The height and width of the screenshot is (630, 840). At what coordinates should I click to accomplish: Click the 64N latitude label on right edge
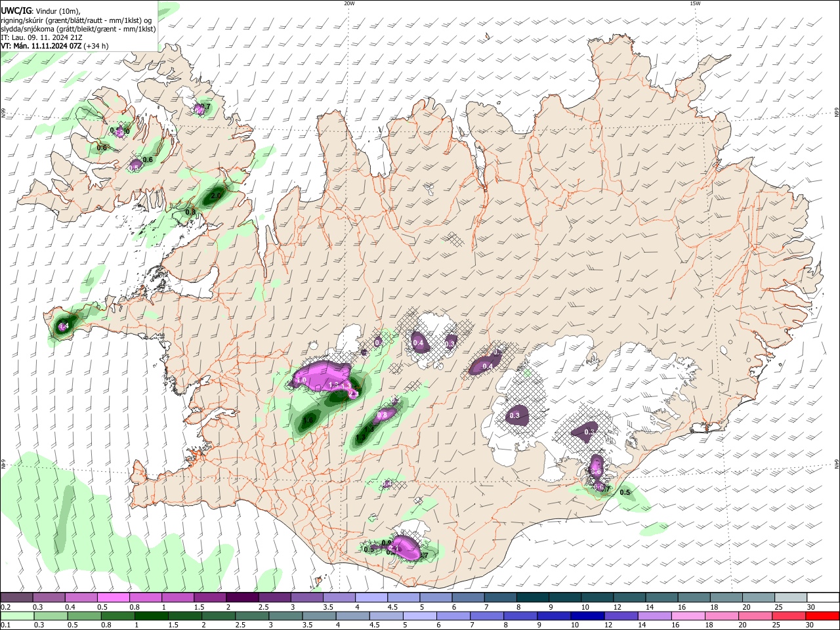(x=837, y=464)
